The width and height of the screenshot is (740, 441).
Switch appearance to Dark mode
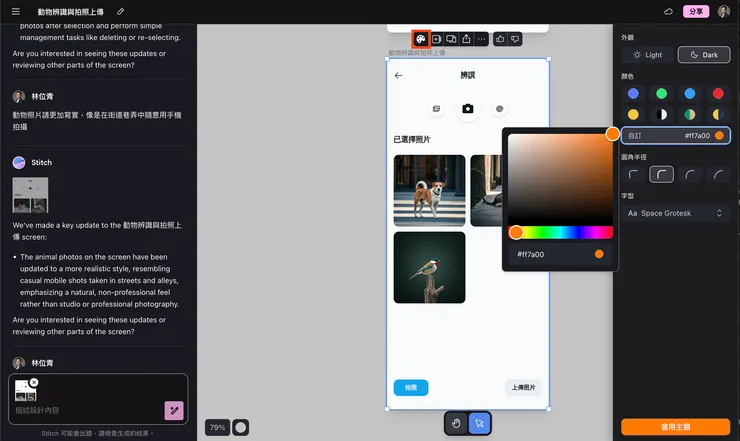704,55
